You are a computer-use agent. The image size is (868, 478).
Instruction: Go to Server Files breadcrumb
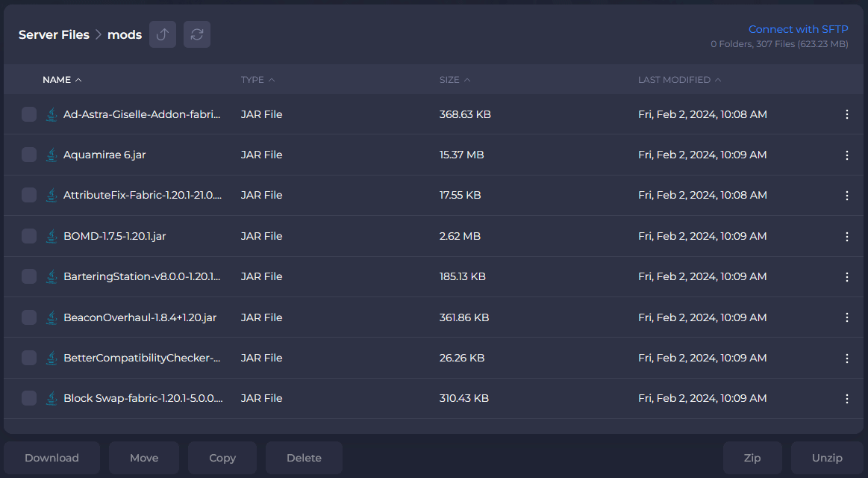(x=54, y=35)
